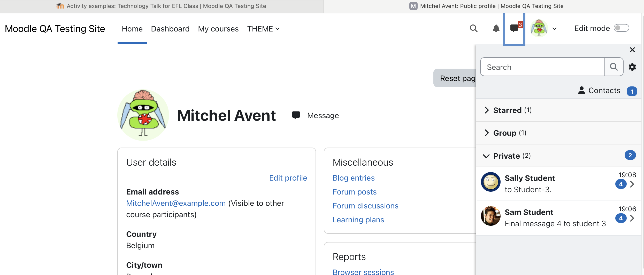Click the Contacts request count badge
644x275 pixels.
[632, 91]
